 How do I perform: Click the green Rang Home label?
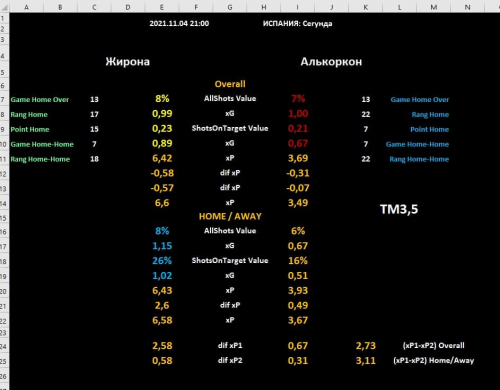click(29, 114)
